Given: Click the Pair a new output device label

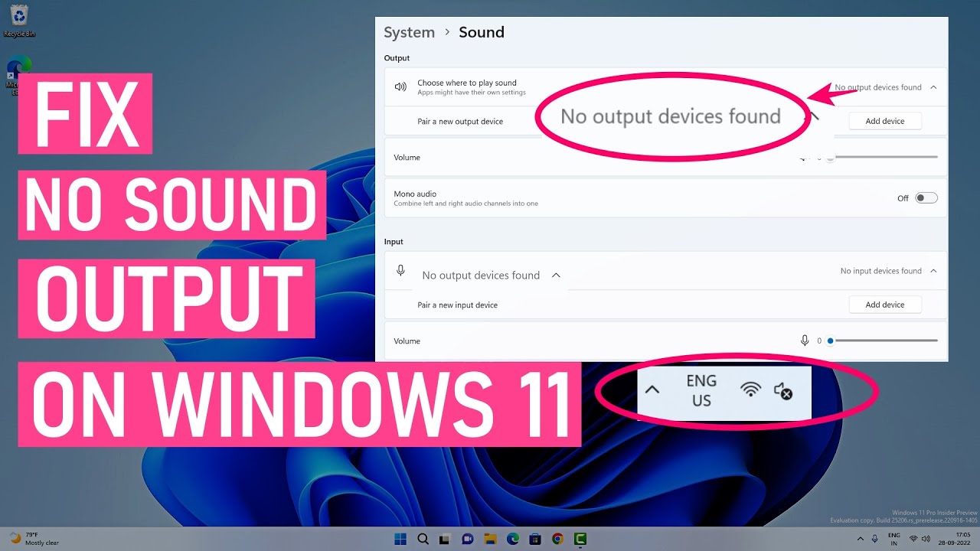Looking at the screenshot, I should [x=460, y=122].
